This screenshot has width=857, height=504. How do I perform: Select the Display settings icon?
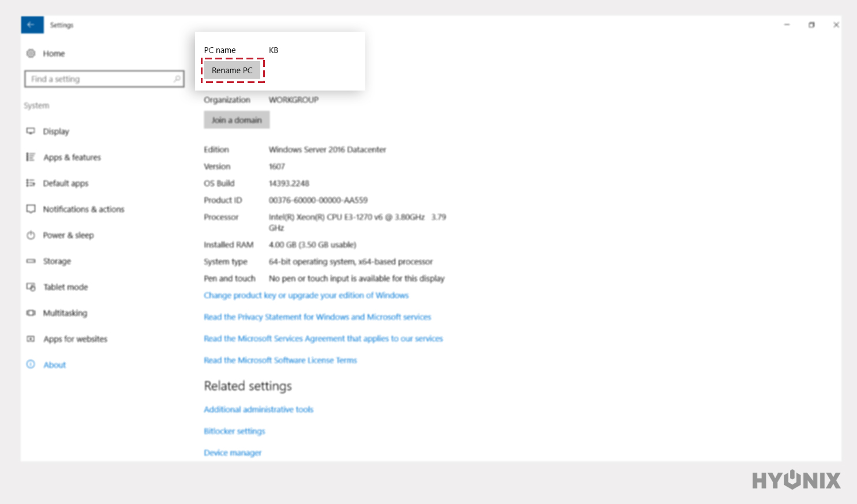point(32,131)
